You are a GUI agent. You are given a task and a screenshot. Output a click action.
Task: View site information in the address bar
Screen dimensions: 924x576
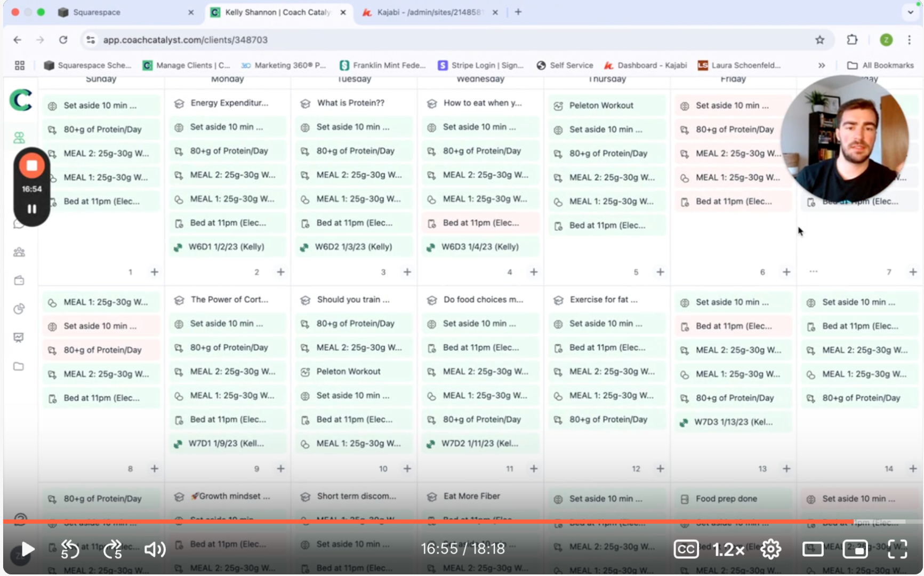pos(91,40)
